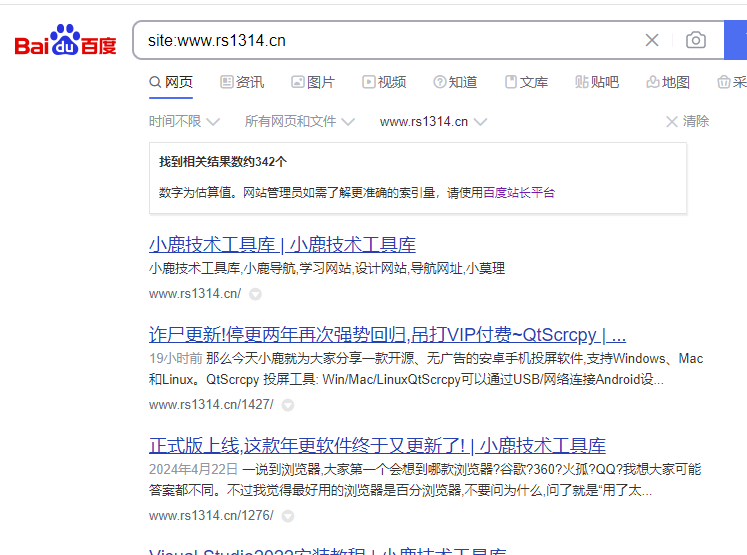Open the 所有网页和文件 filter dropdown
This screenshot has height=555, width=747.
tap(299, 122)
